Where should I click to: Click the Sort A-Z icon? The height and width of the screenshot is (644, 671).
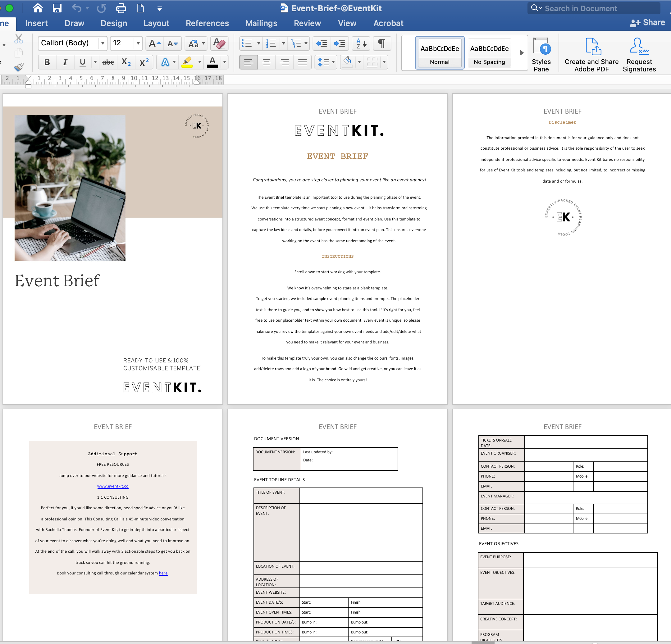(x=361, y=43)
